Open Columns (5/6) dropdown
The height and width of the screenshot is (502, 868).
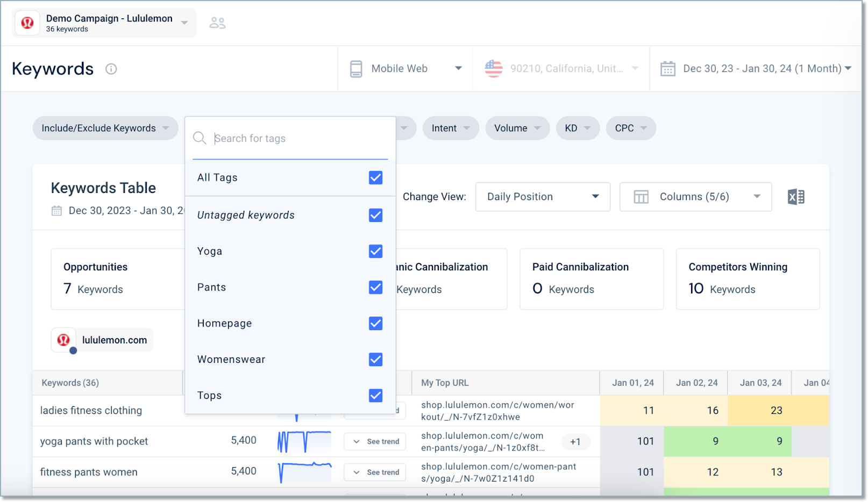695,197
